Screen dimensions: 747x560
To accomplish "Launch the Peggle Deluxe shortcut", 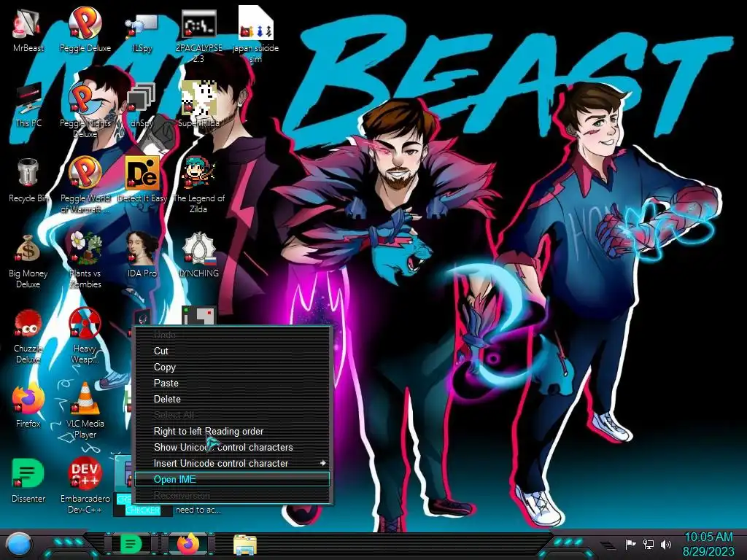I will click(x=85, y=29).
